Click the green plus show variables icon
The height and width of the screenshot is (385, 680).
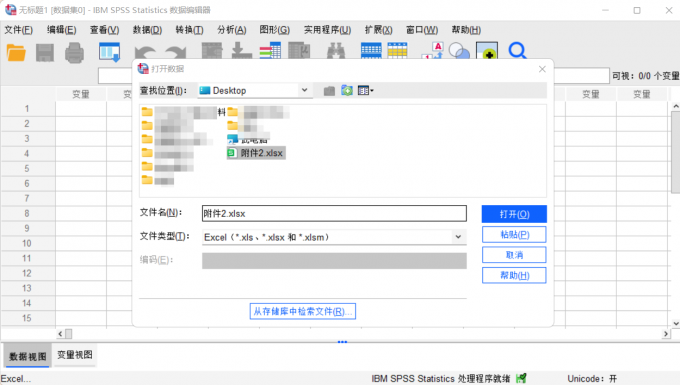[x=487, y=50]
